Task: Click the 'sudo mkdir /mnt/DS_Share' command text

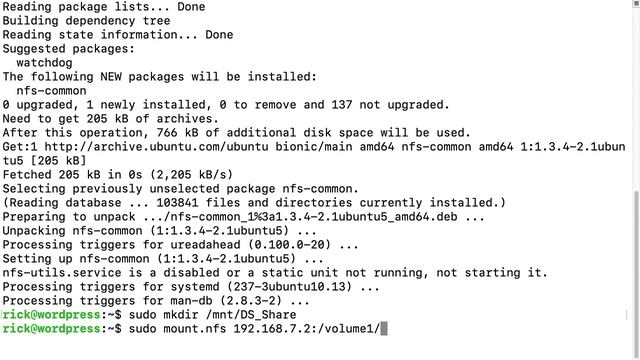Action: pos(213,315)
